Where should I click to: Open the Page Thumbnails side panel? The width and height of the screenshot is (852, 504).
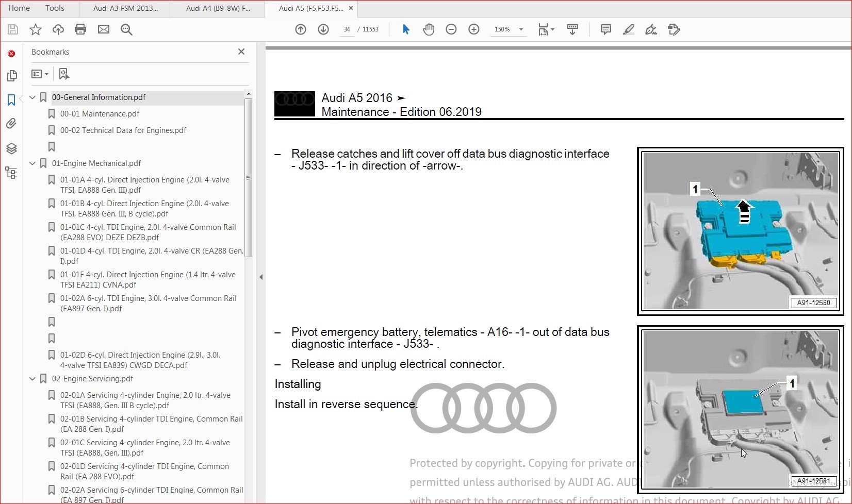11,76
